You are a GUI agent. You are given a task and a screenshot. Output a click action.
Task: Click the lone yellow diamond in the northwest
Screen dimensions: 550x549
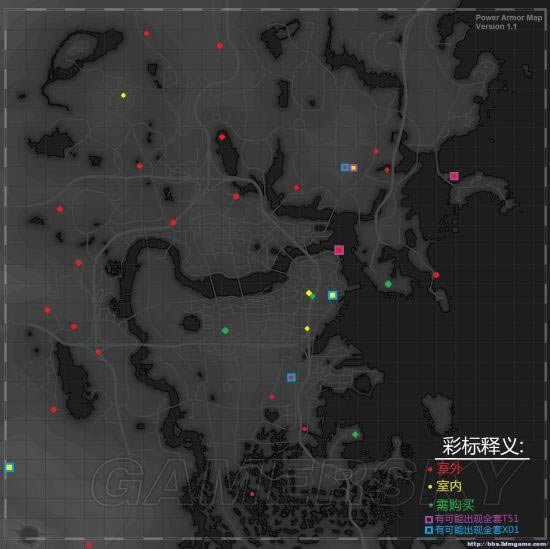tap(123, 95)
